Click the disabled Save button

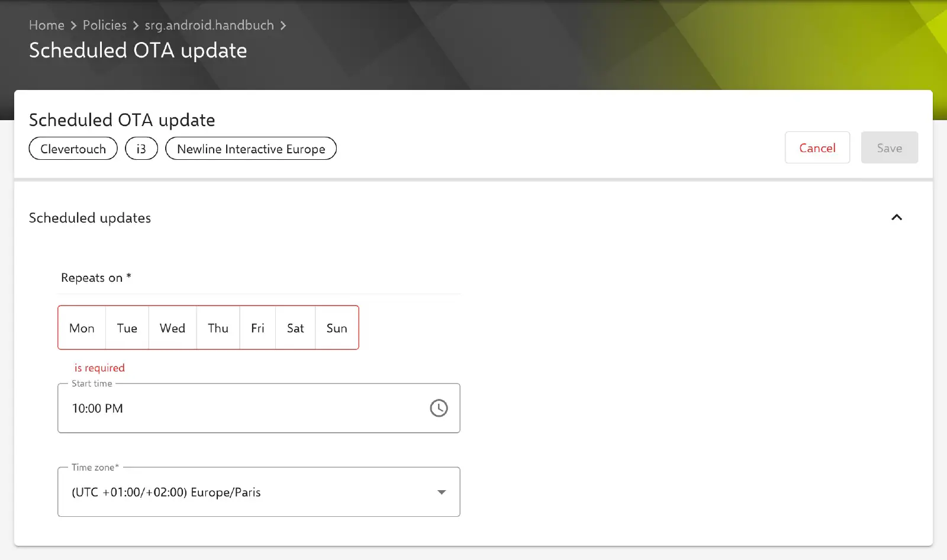tap(890, 147)
